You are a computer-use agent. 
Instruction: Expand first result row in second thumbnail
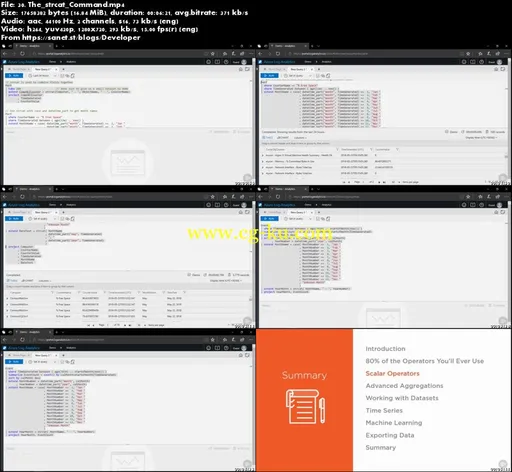click(x=263, y=155)
